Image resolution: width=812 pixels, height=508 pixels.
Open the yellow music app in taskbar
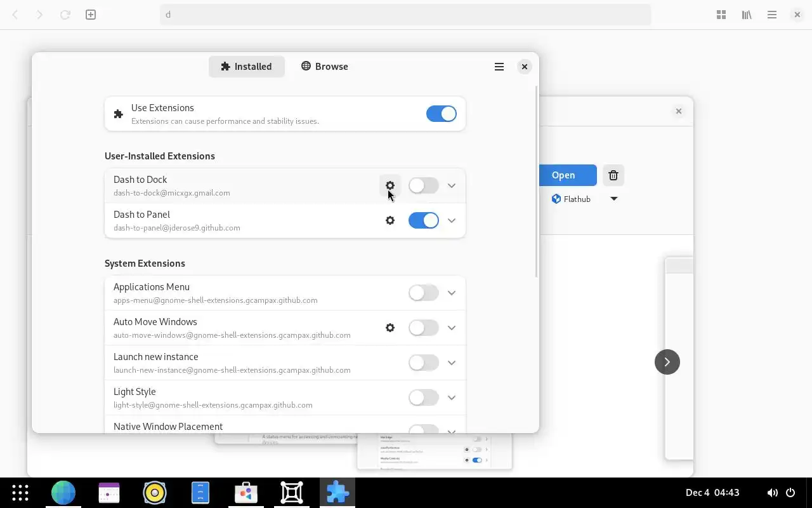coord(155,493)
